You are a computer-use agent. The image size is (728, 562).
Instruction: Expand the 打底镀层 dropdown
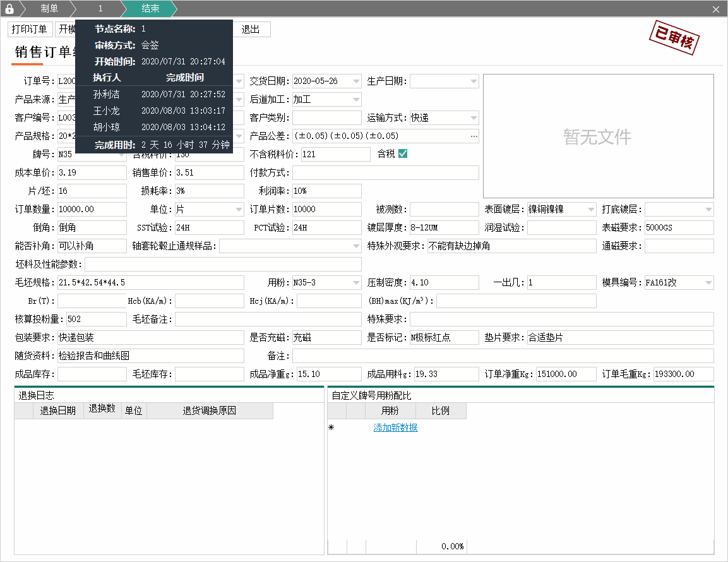tap(708, 210)
